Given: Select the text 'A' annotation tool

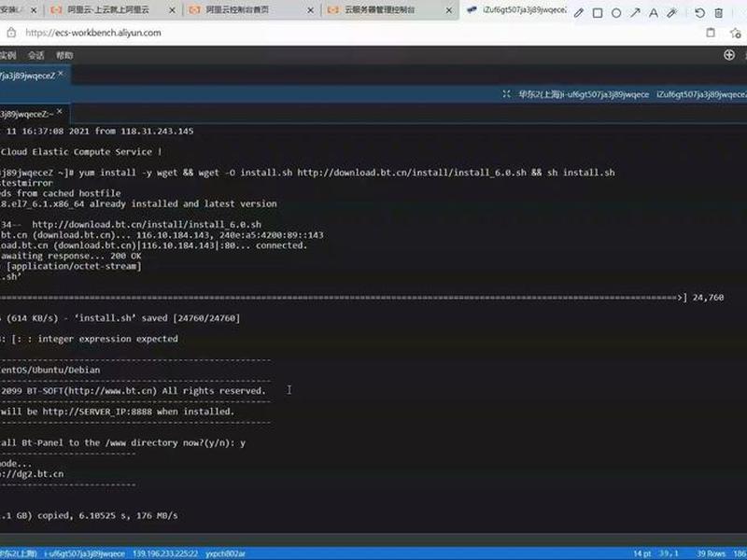Looking at the screenshot, I should tap(654, 13).
